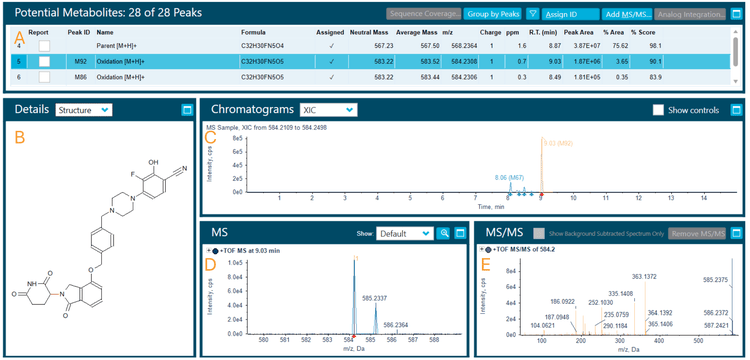The width and height of the screenshot is (750, 360).
Task: Toggle Show Background Subtracted Spectrum Only
Action: [x=539, y=233]
